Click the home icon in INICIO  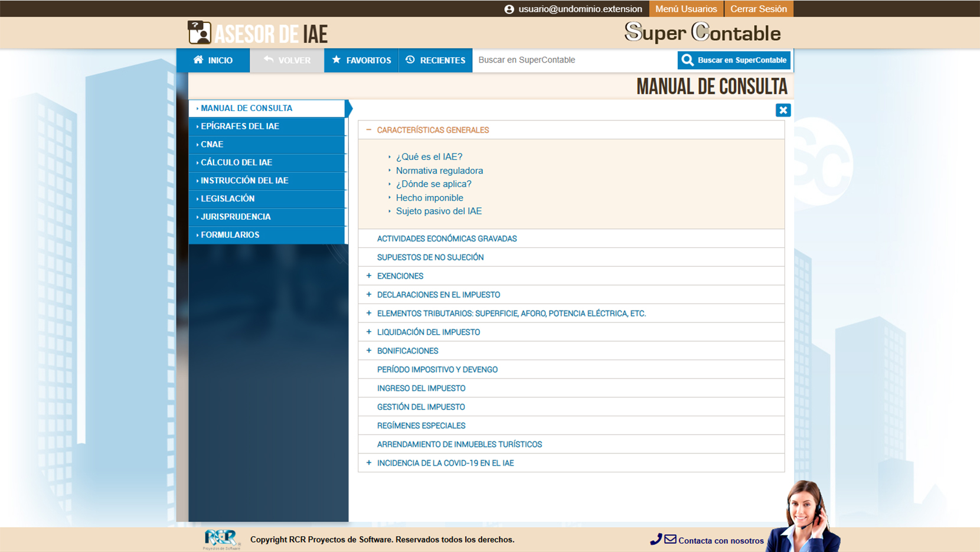(x=198, y=60)
